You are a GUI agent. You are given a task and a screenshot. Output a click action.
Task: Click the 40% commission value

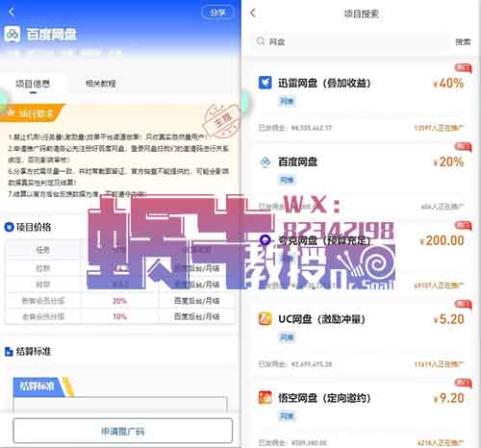[x=448, y=84]
